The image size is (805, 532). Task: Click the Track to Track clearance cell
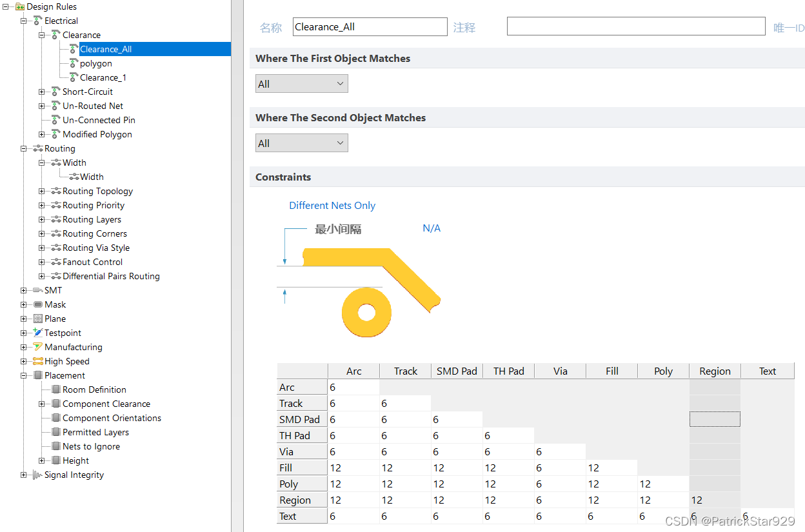pyautogui.click(x=404, y=403)
